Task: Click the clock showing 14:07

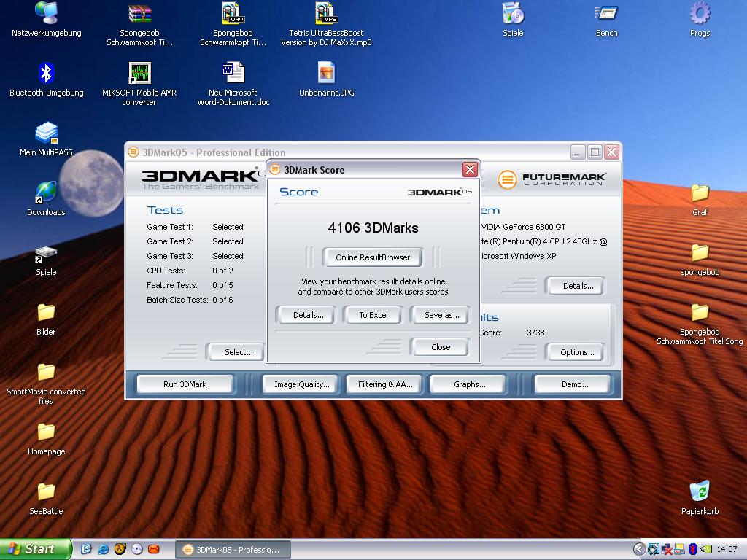Action: pos(727,549)
